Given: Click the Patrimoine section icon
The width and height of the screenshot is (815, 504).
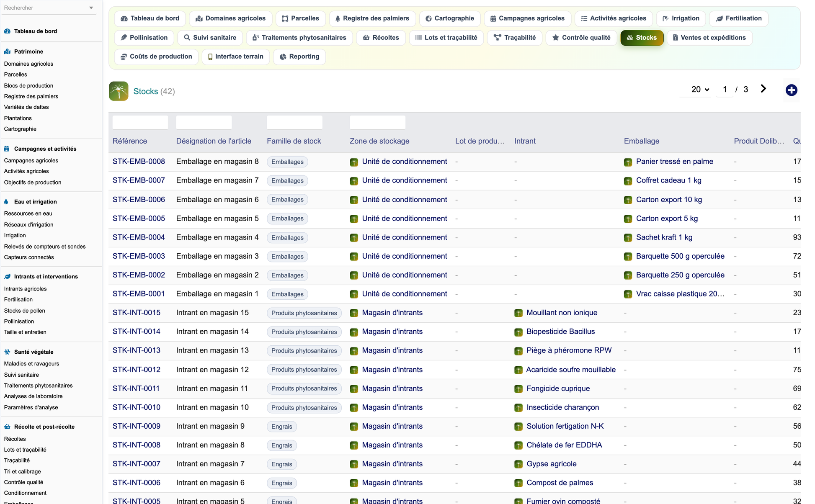Looking at the screenshot, I should click(x=7, y=51).
